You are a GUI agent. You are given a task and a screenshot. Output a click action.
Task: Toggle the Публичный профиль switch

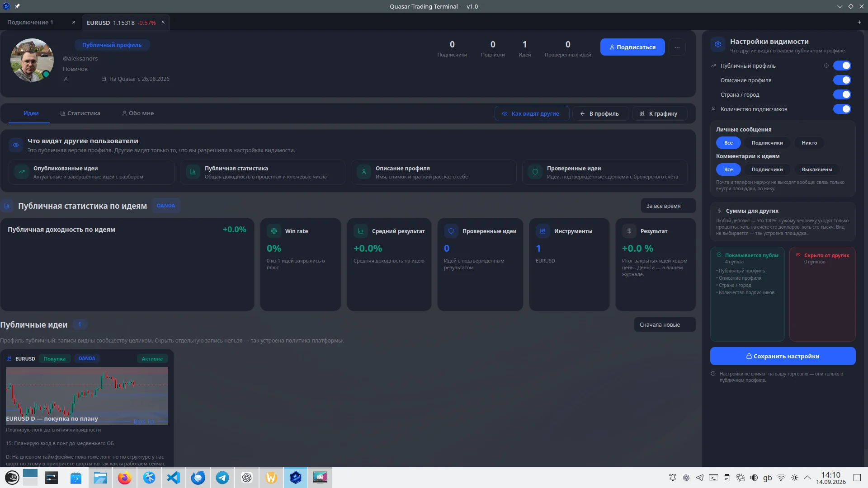(842, 66)
